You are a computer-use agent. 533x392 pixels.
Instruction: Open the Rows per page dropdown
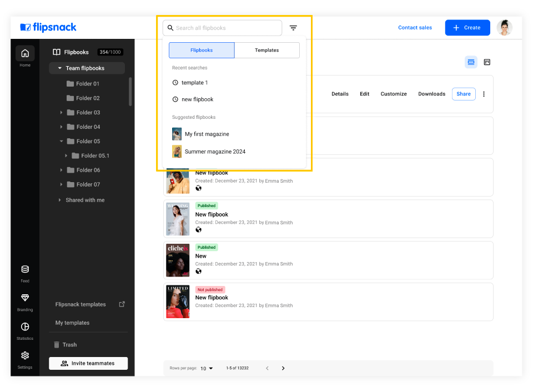tap(206, 368)
